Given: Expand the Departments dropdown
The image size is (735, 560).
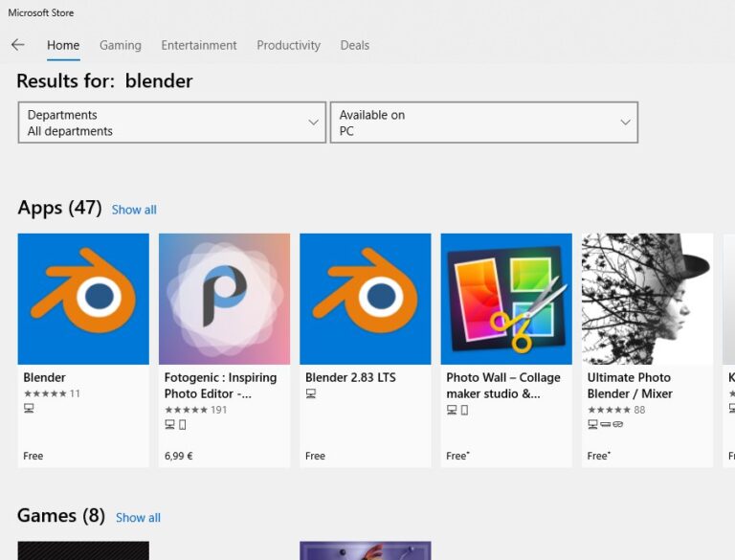Looking at the screenshot, I should tap(172, 123).
